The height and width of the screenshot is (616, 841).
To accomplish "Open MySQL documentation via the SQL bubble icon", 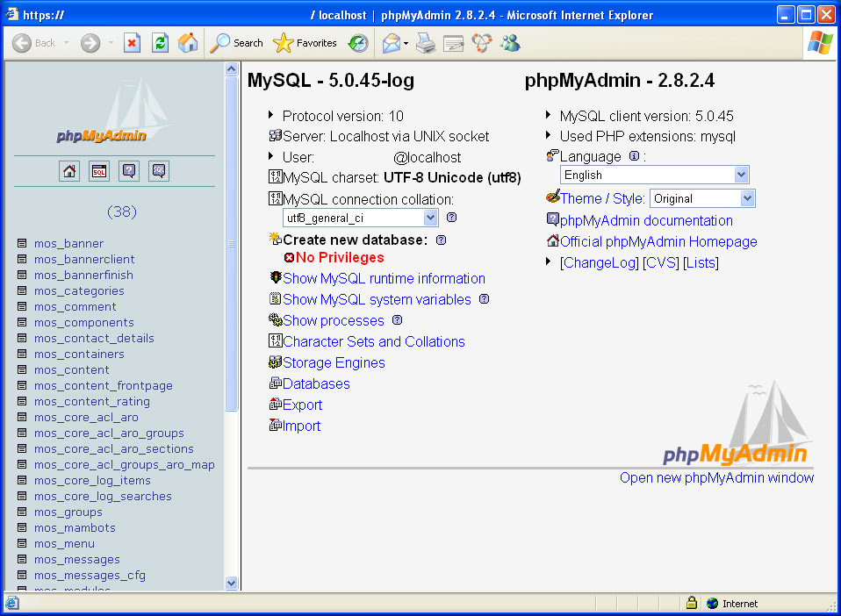I will tap(159, 171).
